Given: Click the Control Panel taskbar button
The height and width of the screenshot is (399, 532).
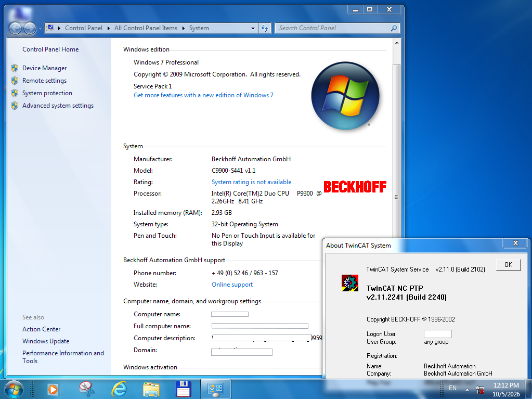Looking at the screenshot, I should (x=216, y=389).
